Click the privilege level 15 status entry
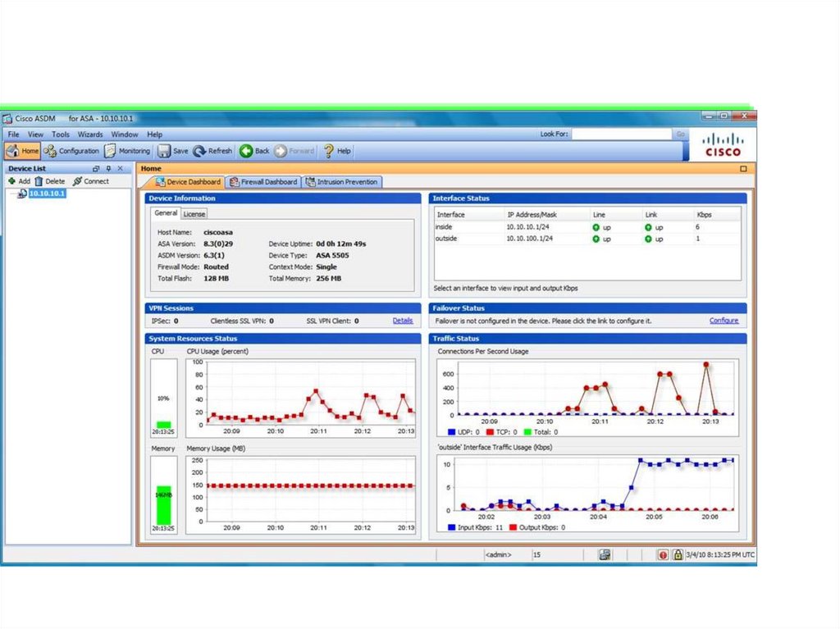Screen dimensions: 840x629 536,555
